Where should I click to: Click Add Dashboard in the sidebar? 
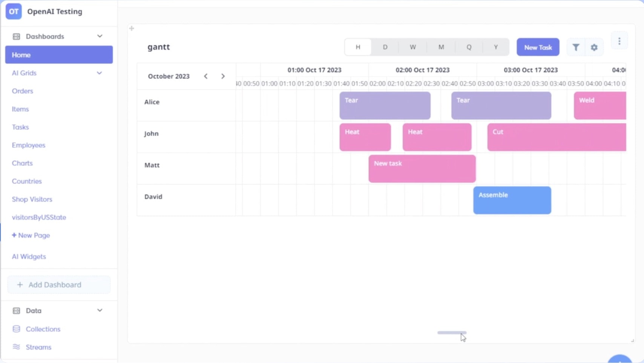pyautogui.click(x=58, y=285)
